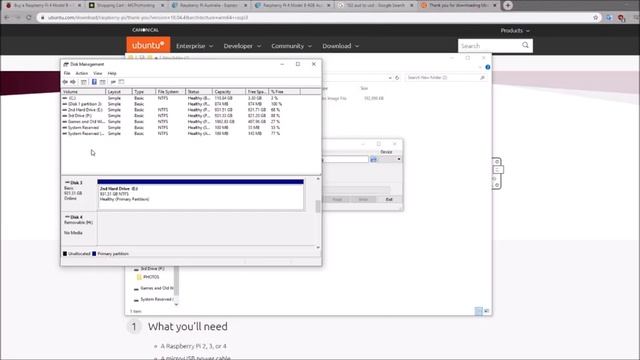Click the Primary partition blue legend swatch
This screenshot has height=360, width=640.
click(94, 254)
